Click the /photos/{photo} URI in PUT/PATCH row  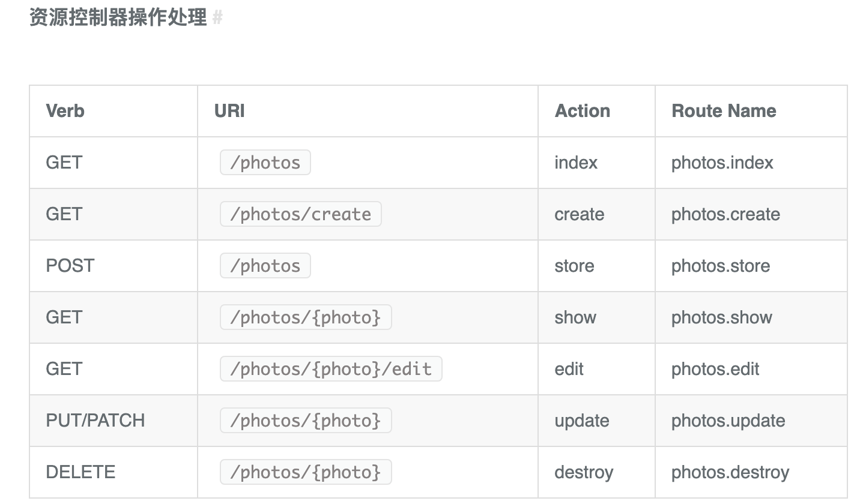coord(306,421)
